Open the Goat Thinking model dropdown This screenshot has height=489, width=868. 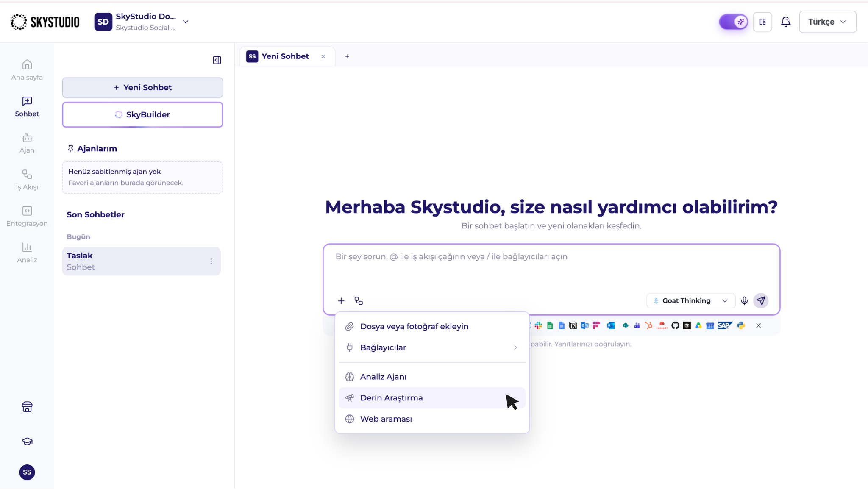click(x=690, y=301)
